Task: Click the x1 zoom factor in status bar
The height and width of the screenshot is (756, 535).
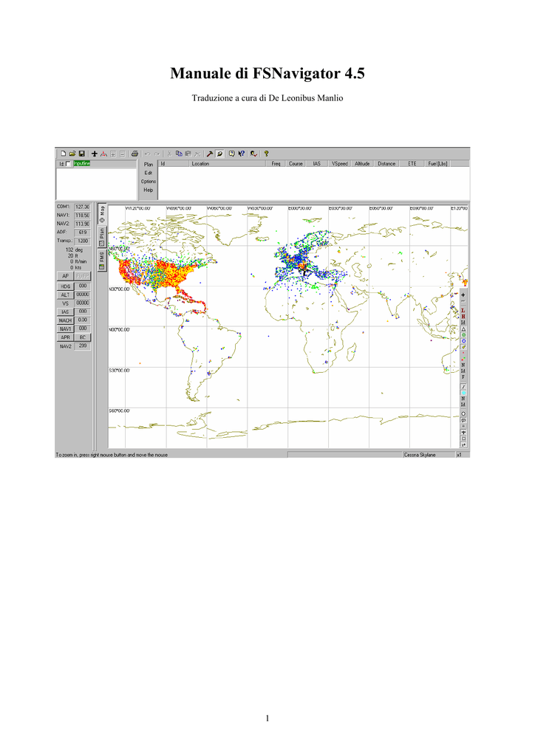Action: pos(460,455)
